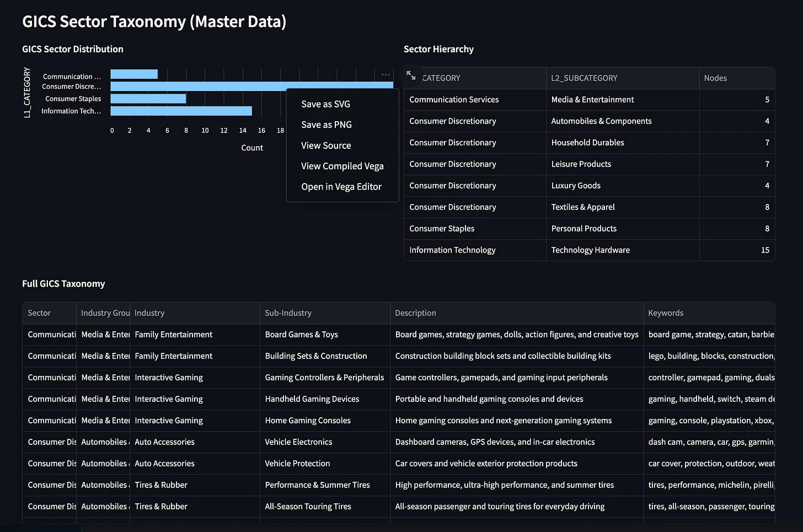The image size is (803, 532).
Task: Select View Compiled Vega
Action: 342,166
